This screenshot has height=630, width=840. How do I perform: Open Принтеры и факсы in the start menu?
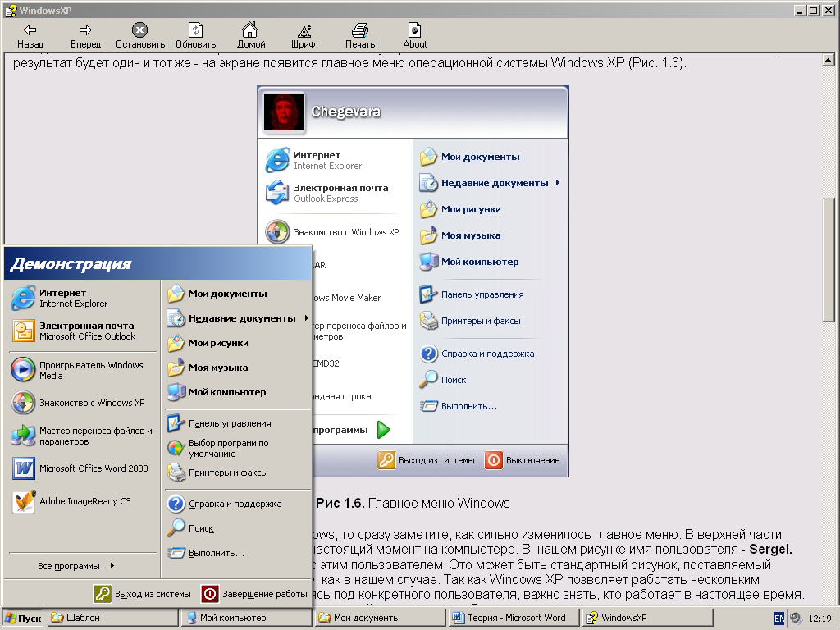[x=237, y=472]
